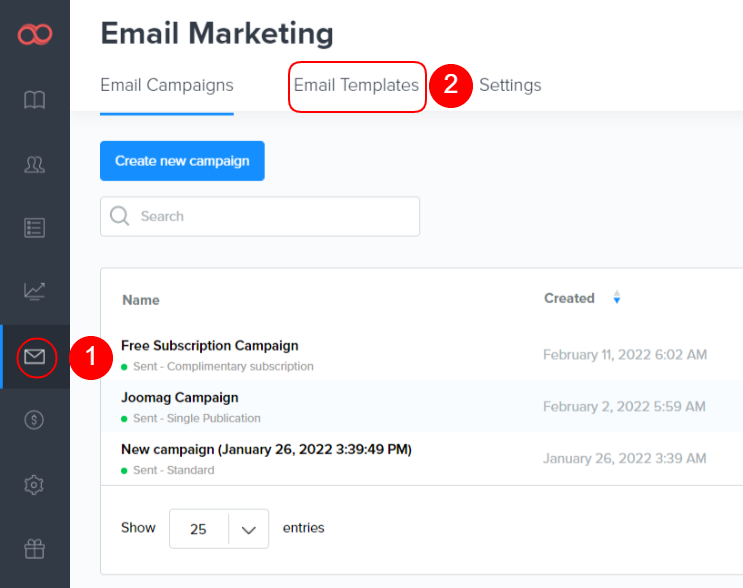This screenshot has height=588, width=743.
Task: Switch to the Email Templates tab
Action: click(356, 86)
